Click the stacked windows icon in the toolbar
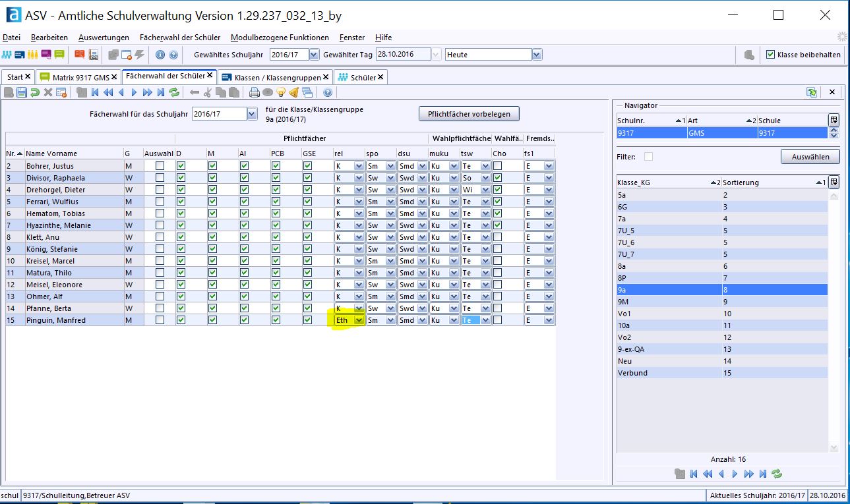850x504 pixels. 308,93
